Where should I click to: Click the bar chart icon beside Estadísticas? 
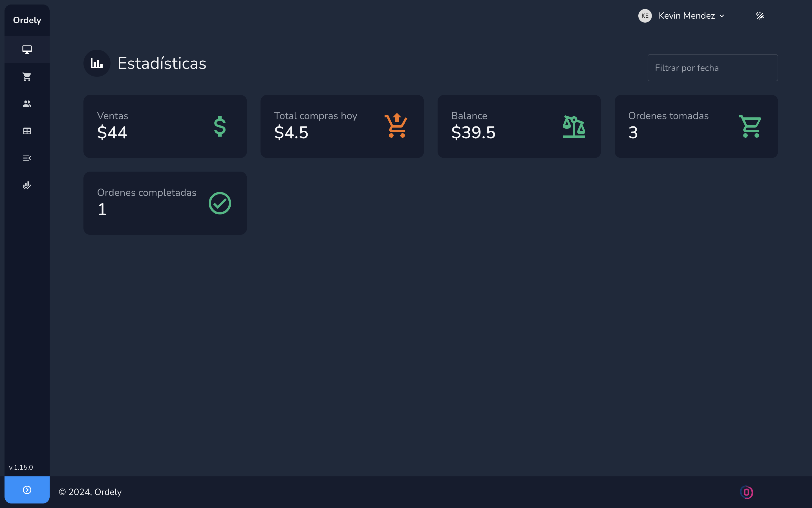(x=97, y=63)
